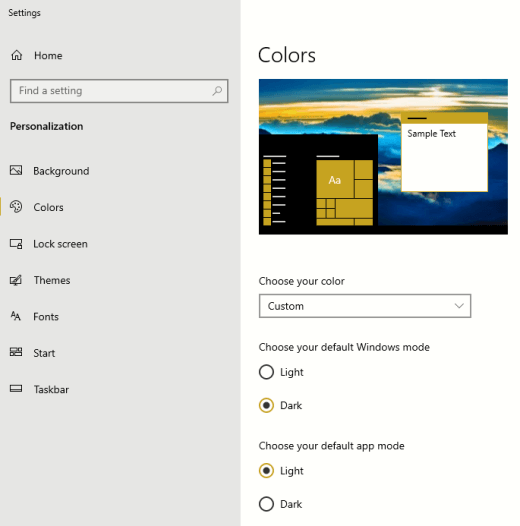
Task: Click the Colors page title
Action: click(287, 55)
